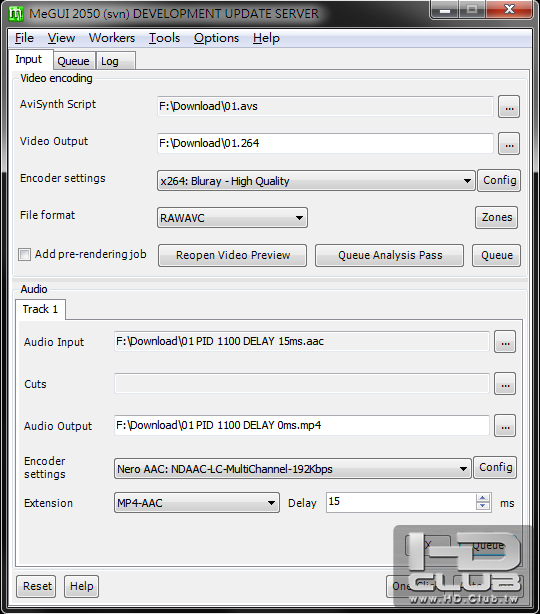Expand the Extension MP4-AAC dropdown
540x614 pixels.
(x=197, y=503)
